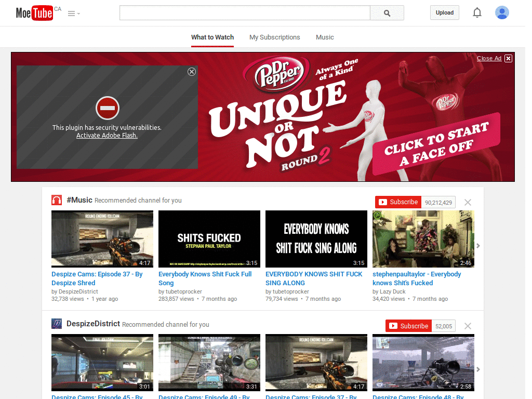
Task: Click the #Music channel headphones icon
Action: click(x=57, y=200)
